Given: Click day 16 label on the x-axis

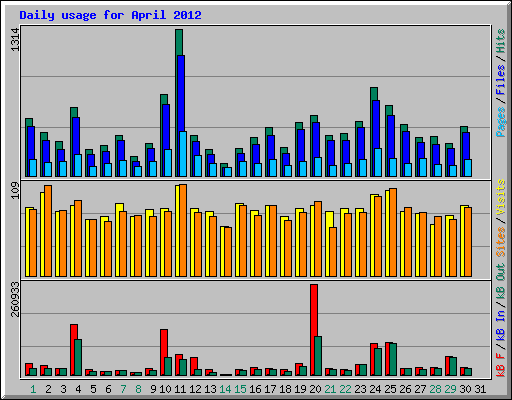Looking at the screenshot, I should [255, 389].
